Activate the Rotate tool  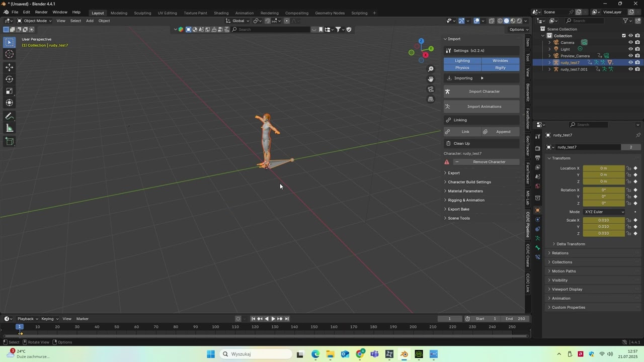pos(10,79)
